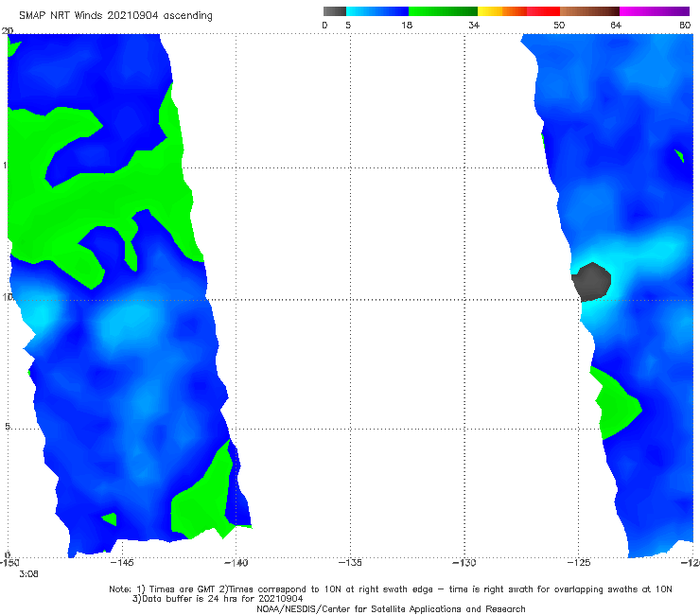Click the yellow-red 34-50 segment of color bar

click(518, 11)
